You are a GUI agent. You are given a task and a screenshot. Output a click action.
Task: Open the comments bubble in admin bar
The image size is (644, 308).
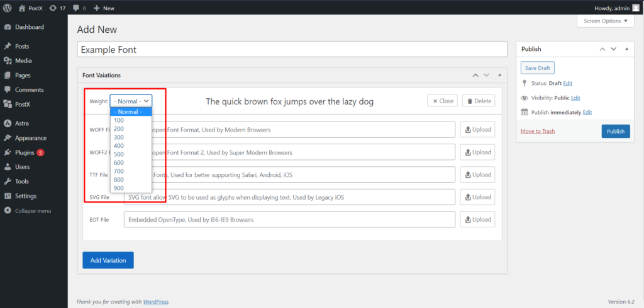[x=79, y=8]
